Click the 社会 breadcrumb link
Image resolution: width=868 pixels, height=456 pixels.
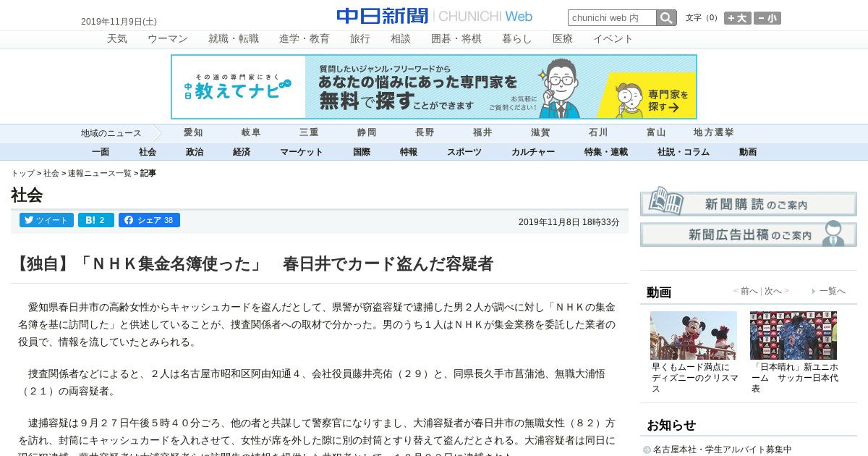tap(51, 174)
